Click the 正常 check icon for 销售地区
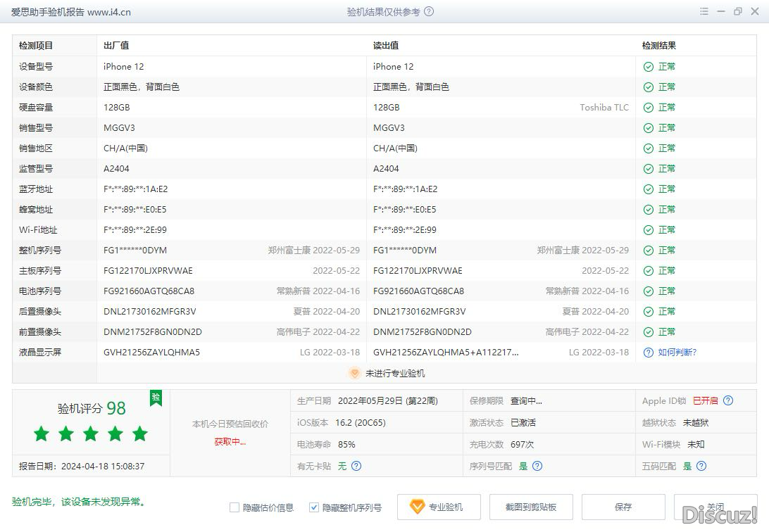The height and width of the screenshot is (532, 769). [649, 148]
